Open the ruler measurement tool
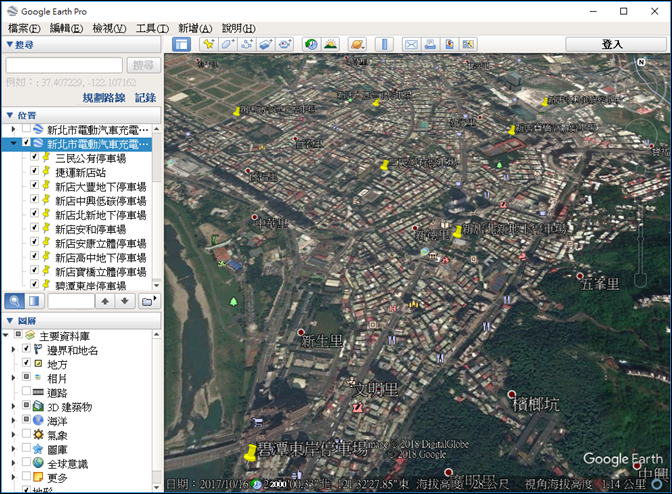The image size is (672, 494). [384, 44]
